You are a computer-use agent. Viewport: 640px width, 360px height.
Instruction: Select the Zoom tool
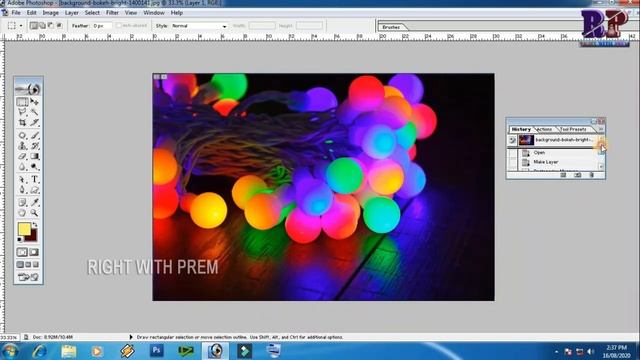coord(35,213)
